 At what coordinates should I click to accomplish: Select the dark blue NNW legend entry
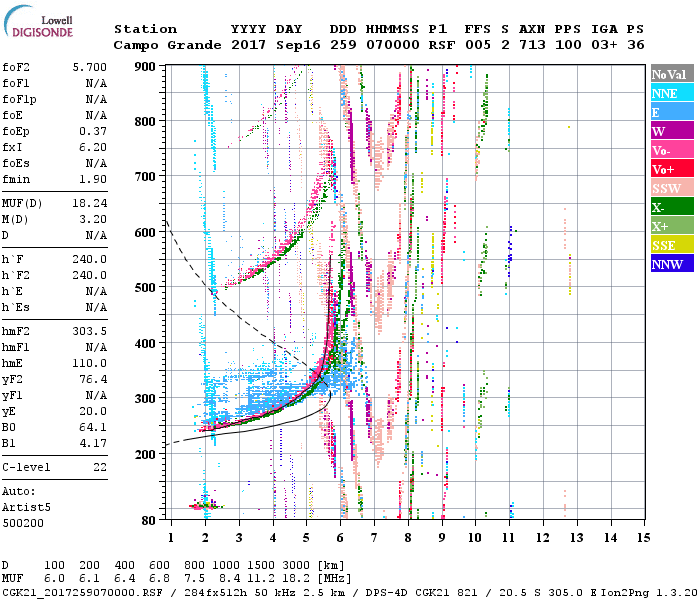point(671,264)
